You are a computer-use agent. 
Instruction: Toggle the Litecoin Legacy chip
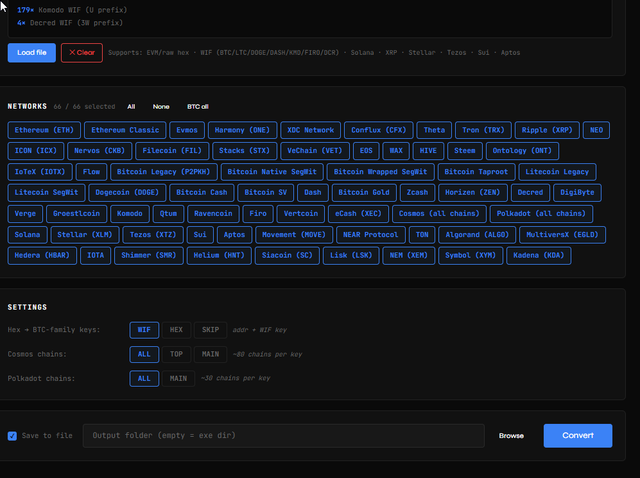557,172
